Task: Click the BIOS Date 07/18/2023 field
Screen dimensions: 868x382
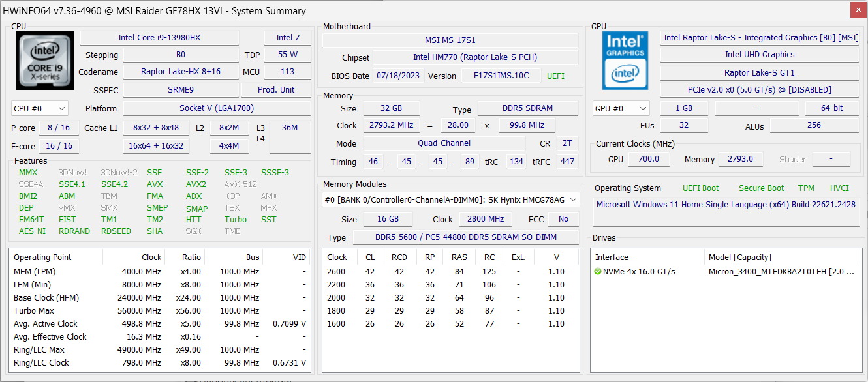Action: pyautogui.click(x=398, y=76)
